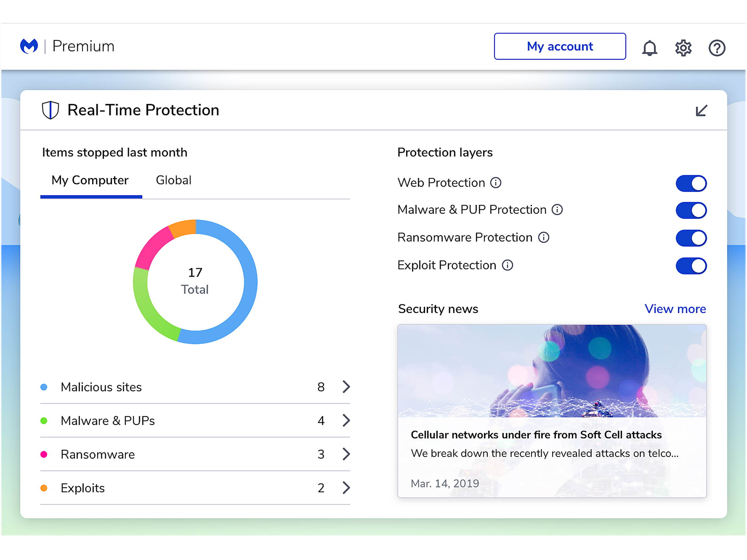Image resolution: width=747 pixels, height=560 pixels.
Task: Click View more security news
Action: (675, 309)
